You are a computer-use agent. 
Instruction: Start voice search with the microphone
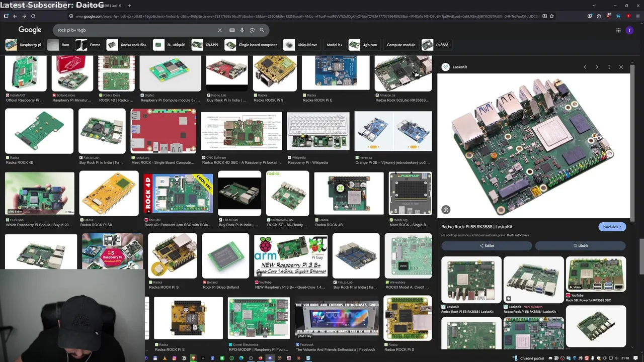(242, 30)
